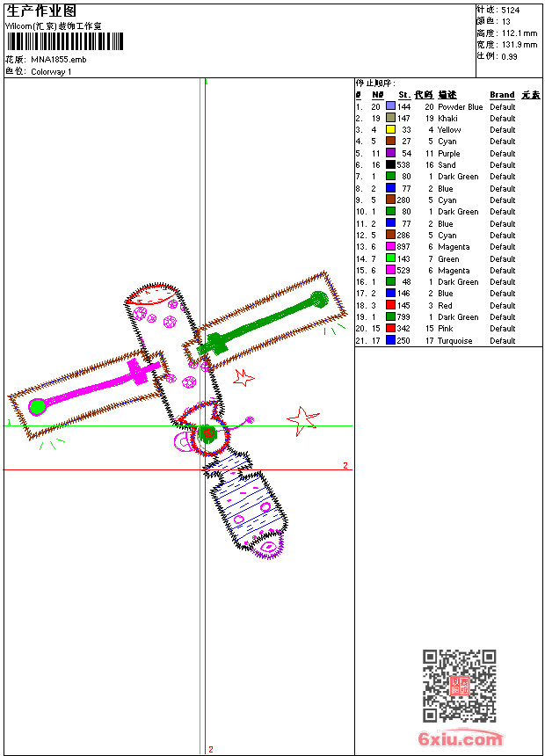Click the stitch value 33 in row 3
The width and height of the screenshot is (545, 756).
coord(407,130)
